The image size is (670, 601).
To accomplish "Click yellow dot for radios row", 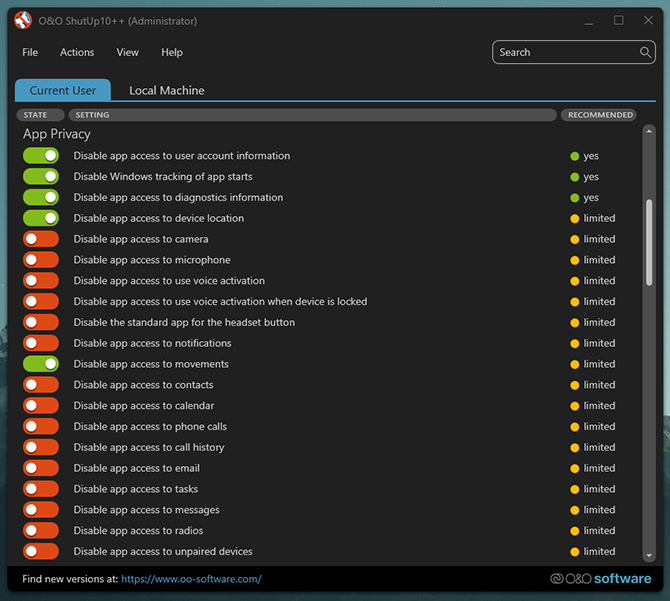I will [x=574, y=531].
